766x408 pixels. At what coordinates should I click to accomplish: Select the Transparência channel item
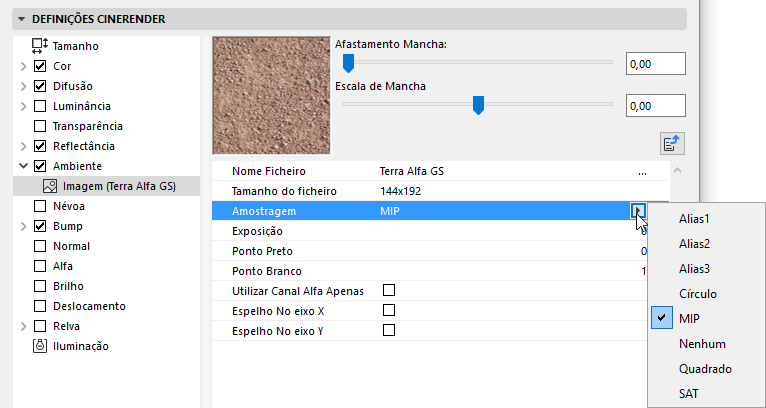point(86,126)
